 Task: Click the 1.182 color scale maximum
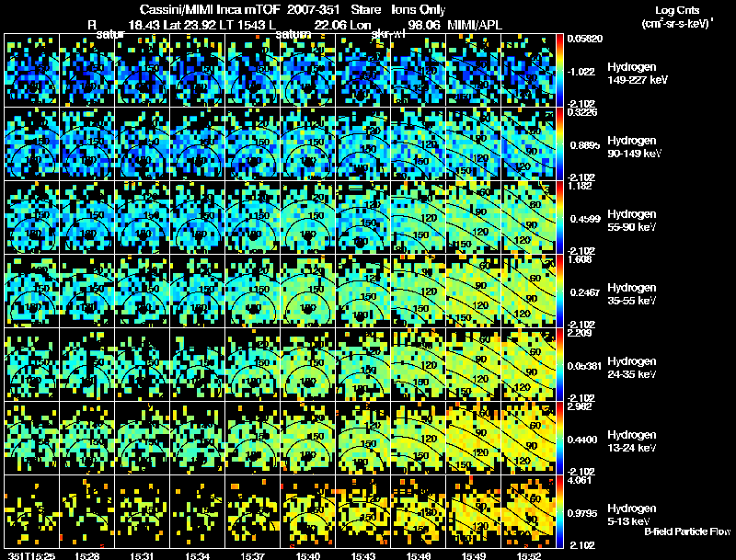pos(580,186)
